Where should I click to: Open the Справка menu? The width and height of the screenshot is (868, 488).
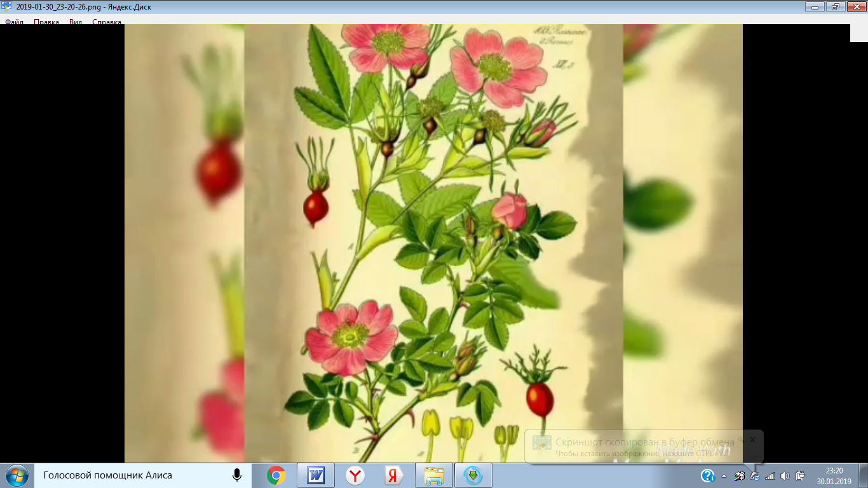pyautogui.click(x=107, y=22)
